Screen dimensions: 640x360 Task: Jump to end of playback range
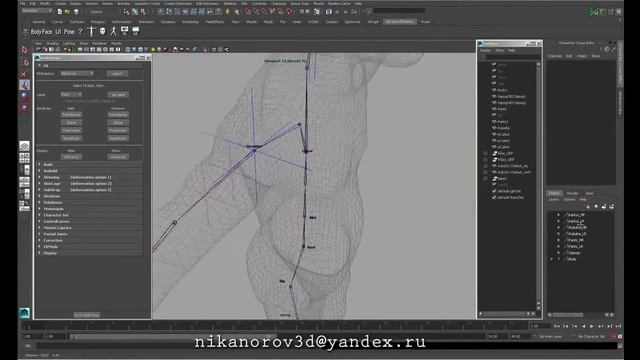click(x=618, y=326)
